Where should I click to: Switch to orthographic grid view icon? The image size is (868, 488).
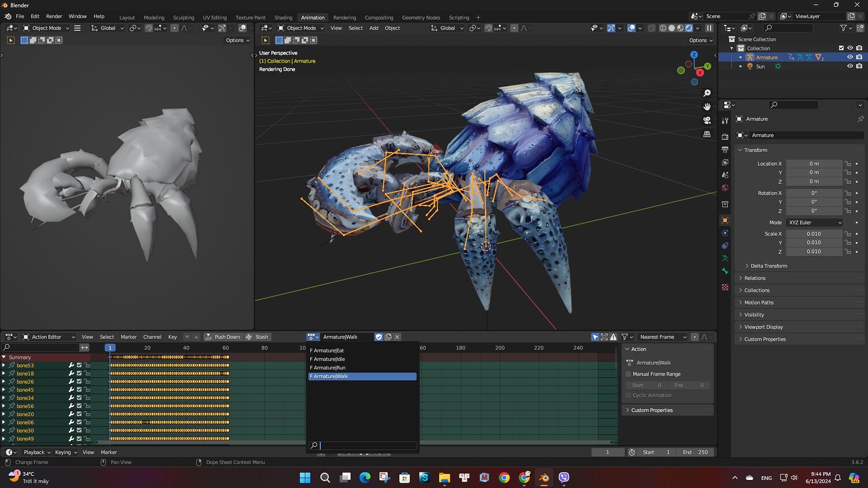(707, 134)
